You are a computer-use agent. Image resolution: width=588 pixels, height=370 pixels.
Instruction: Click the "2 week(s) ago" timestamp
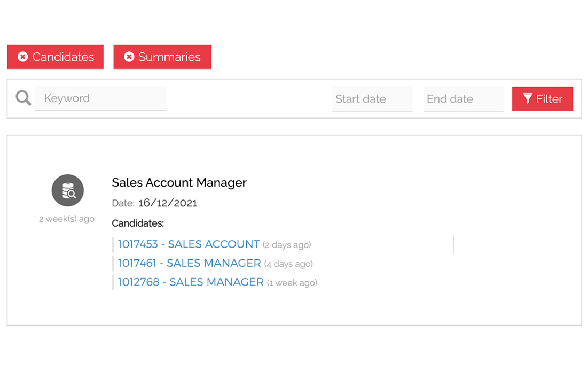[67, 219]
